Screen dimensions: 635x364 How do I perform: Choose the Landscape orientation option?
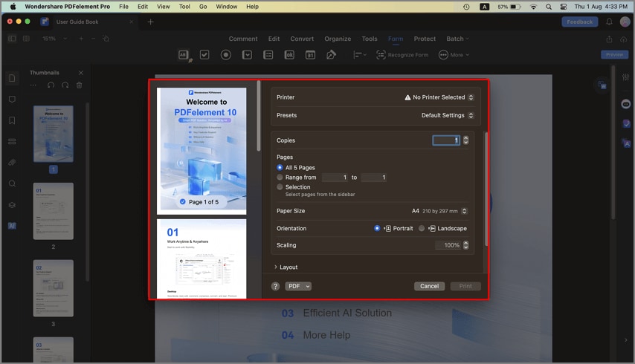(422, 229)
